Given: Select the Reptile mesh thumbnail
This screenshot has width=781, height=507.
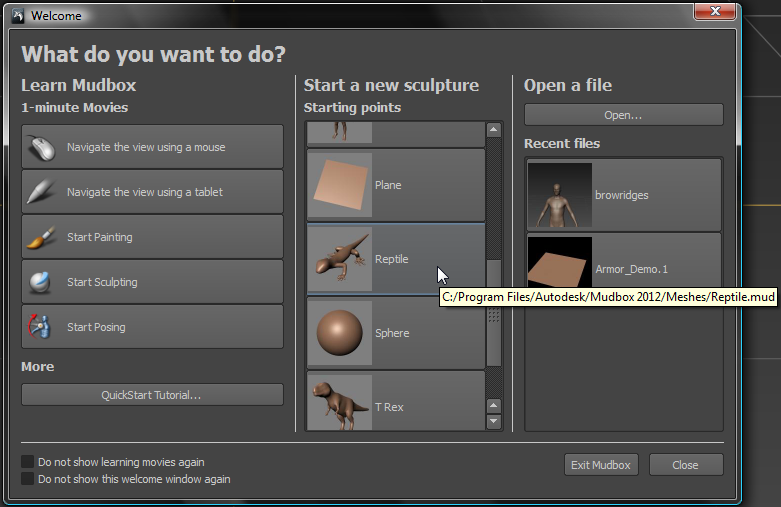Looking at the screenshot, I should 340,259.
